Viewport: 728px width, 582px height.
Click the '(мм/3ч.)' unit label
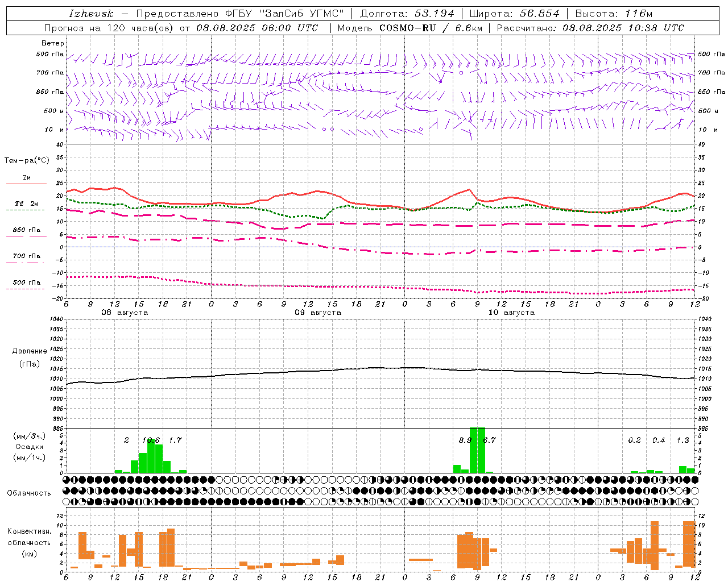30,436
